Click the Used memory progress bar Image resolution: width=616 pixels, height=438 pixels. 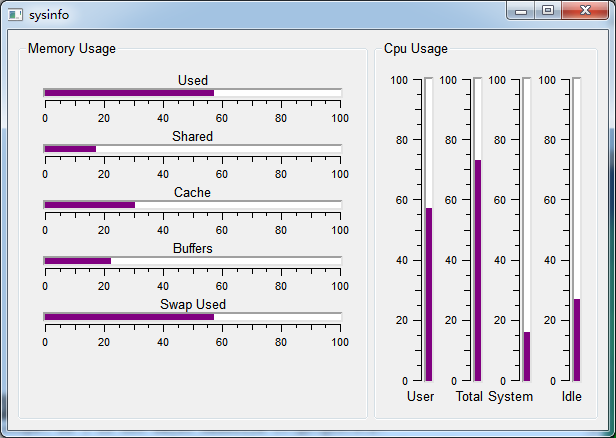[x=192, y=93]
